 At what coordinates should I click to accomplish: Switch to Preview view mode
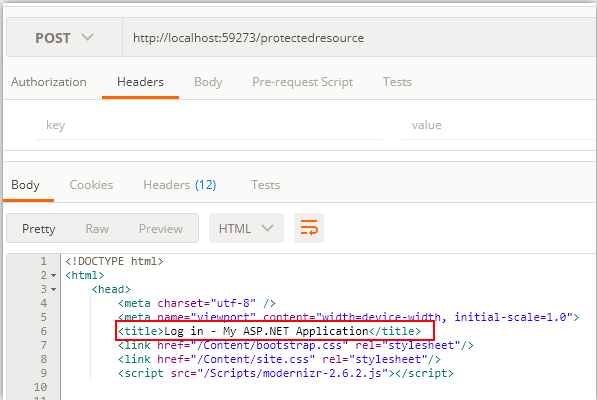(x=161, y=228)
